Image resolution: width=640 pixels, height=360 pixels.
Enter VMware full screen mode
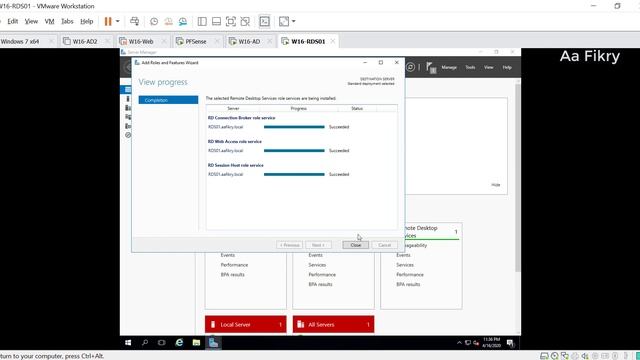click(231, 21)
